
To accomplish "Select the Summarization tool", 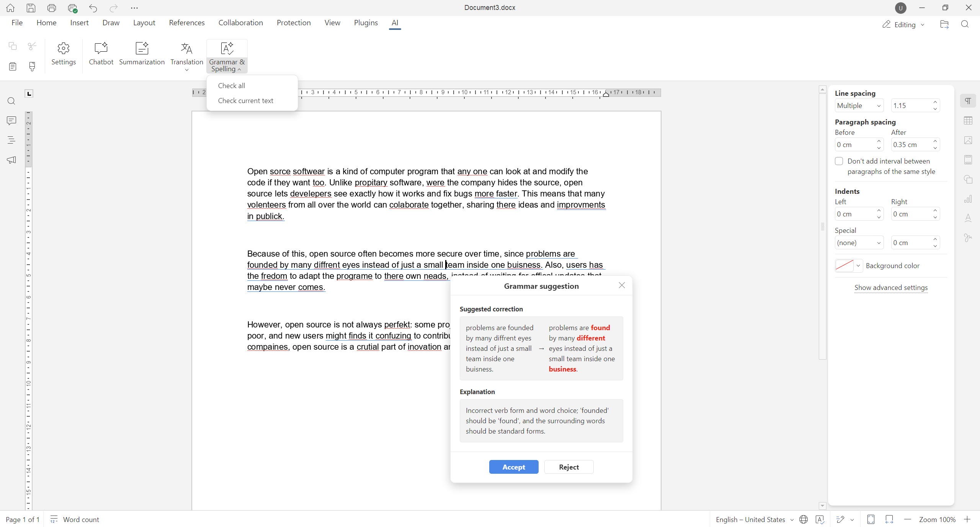I will pos(142,54).
